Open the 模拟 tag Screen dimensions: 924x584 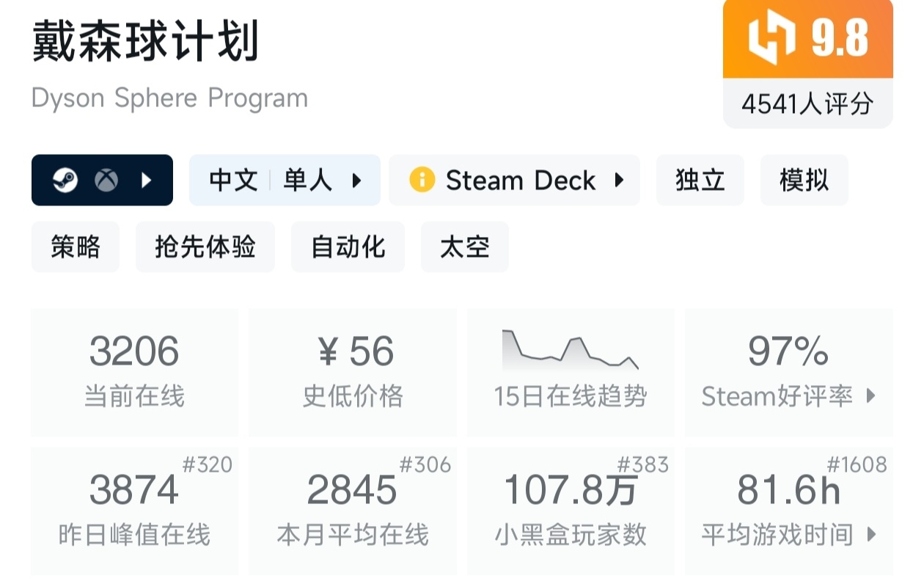[804, 180]
